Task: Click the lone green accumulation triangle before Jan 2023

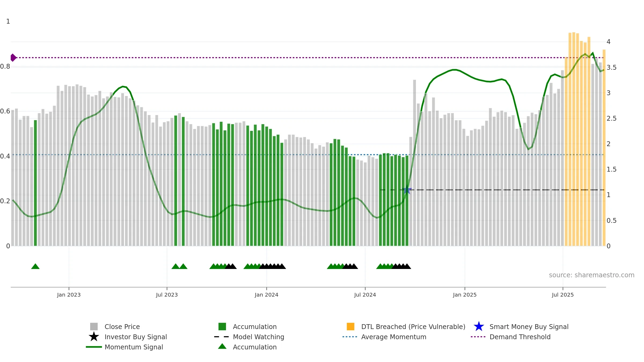Action: pyautogui.click(x=35, y=266)
